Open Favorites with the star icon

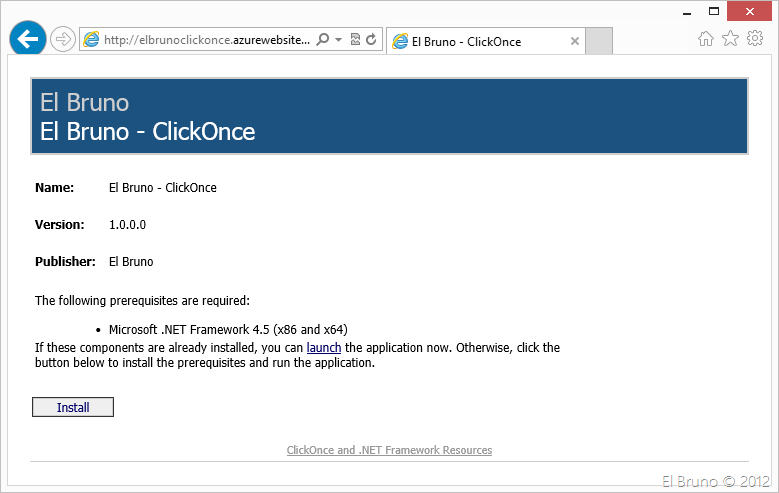730,39
